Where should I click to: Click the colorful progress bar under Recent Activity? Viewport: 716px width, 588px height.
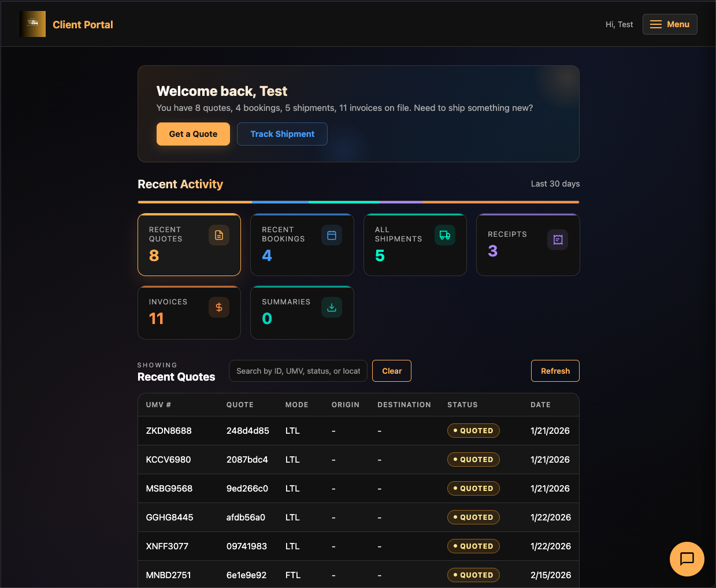pyautogui.click(x=358, y=202)
